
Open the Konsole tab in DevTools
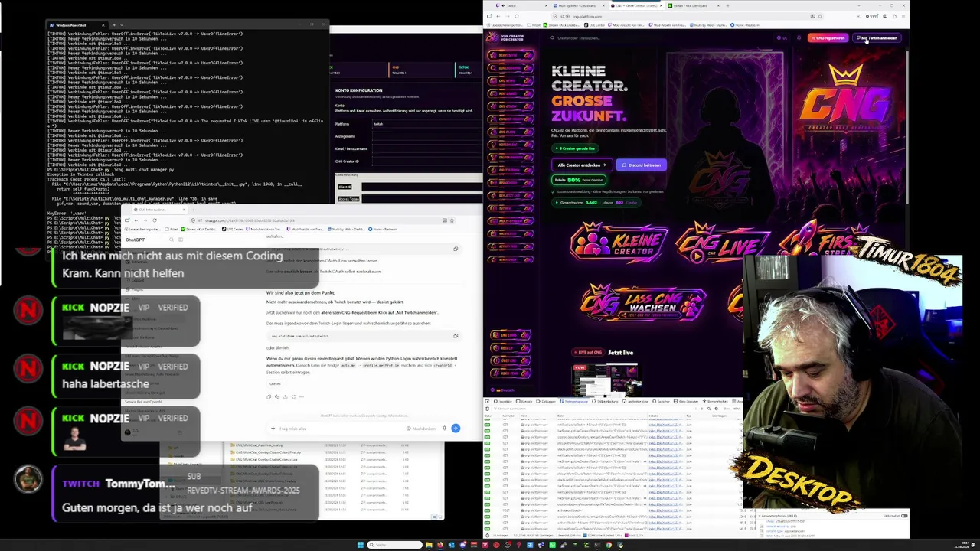(525, 401)
